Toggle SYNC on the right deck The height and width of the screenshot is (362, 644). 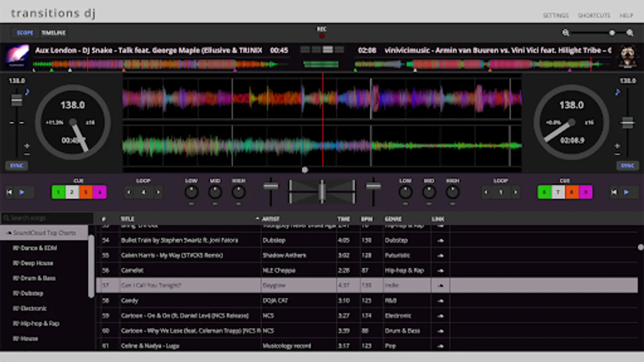[x=627, y=166]
